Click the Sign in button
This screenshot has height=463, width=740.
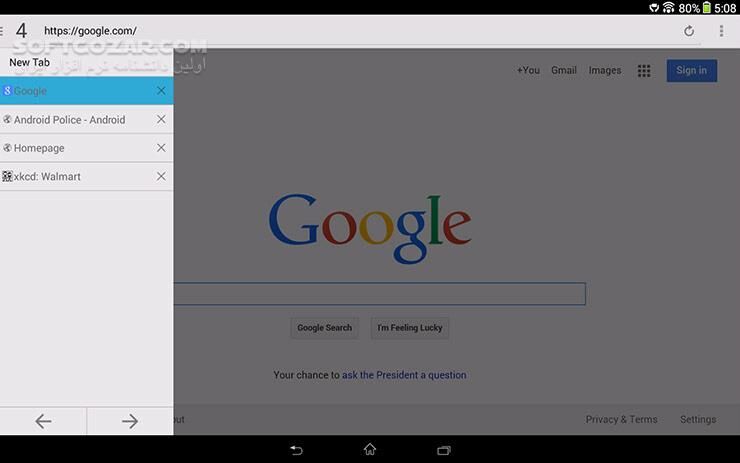pos(691,70)
